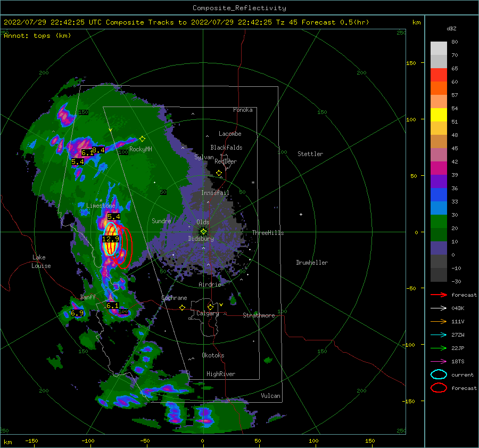Click the Sundre label

click(161, 221)
